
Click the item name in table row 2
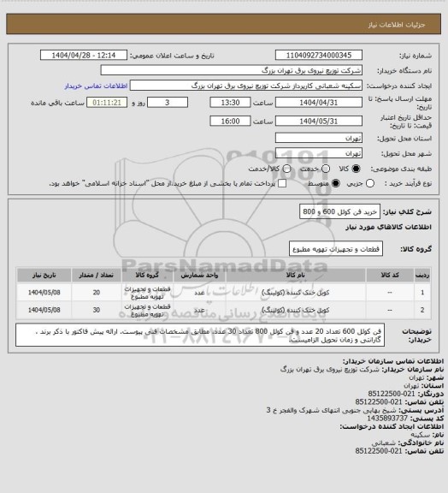coord(296,310)
